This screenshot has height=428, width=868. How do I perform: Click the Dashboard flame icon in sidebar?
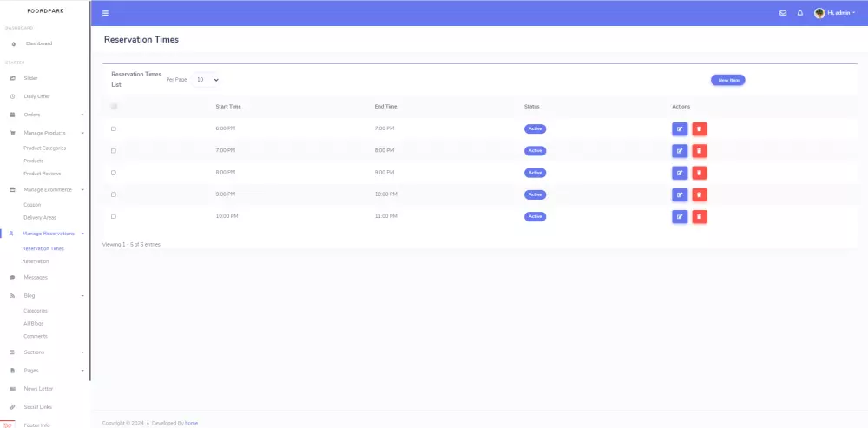point(13,43)
